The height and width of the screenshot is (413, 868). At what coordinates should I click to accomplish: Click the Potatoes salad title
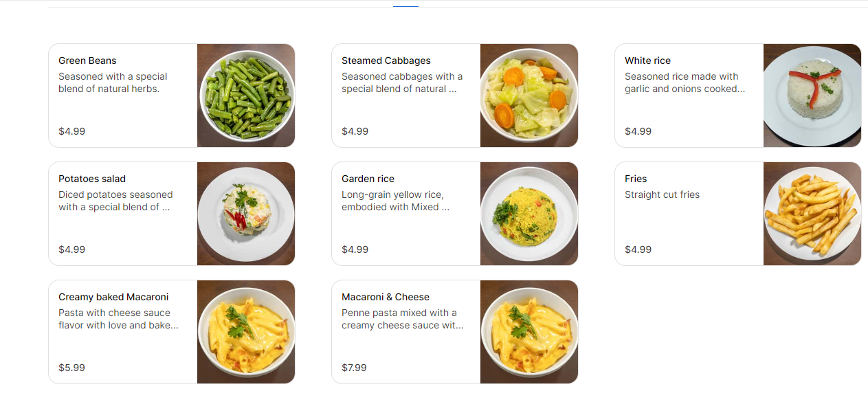click(92, 179)
